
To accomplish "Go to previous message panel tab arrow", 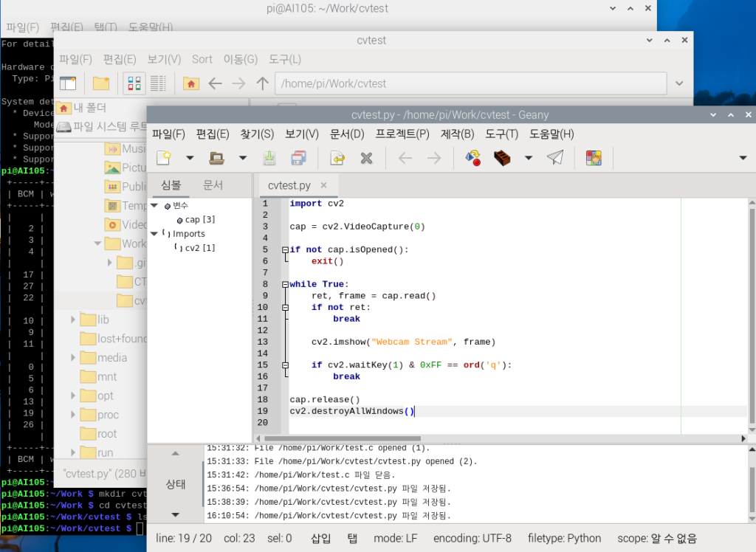I will (175, 454).
